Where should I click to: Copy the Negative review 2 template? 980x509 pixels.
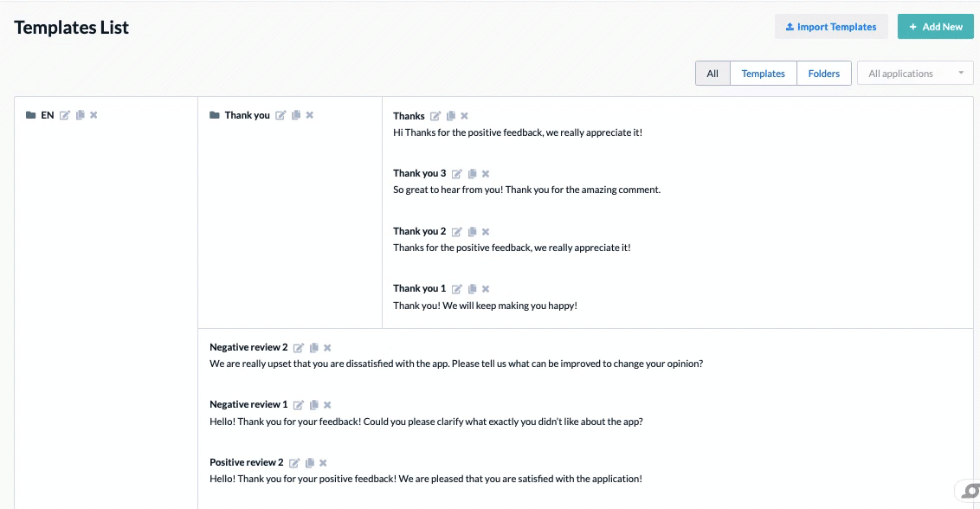click(x=313, y=348)
